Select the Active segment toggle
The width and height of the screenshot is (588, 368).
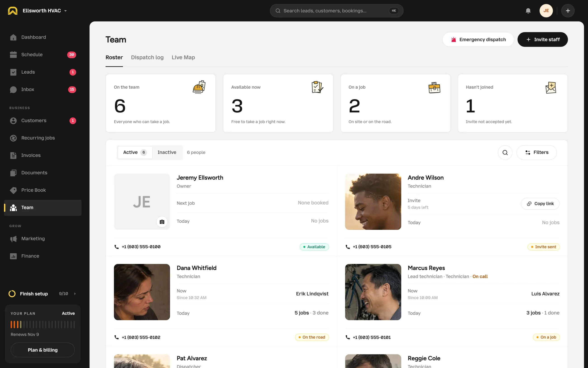click(135, 153)
